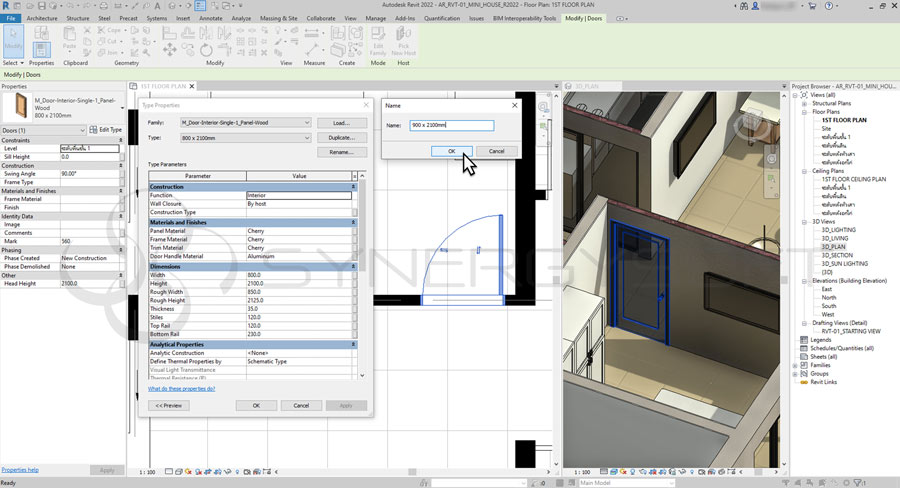Click the Duplicate... button
Screen dimensions: 900x488
341,137
